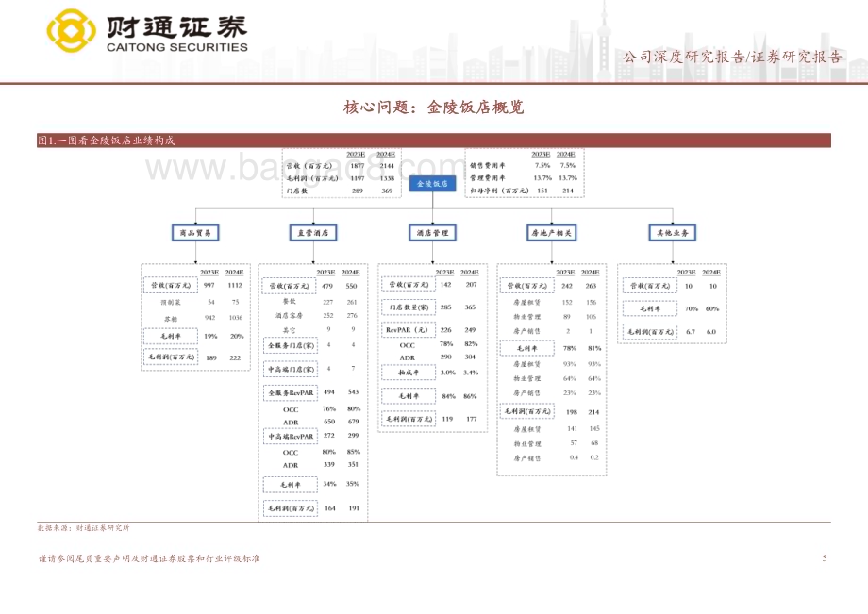
Task: Click the 中高端RevPAR label
Action: click(291, 437)
